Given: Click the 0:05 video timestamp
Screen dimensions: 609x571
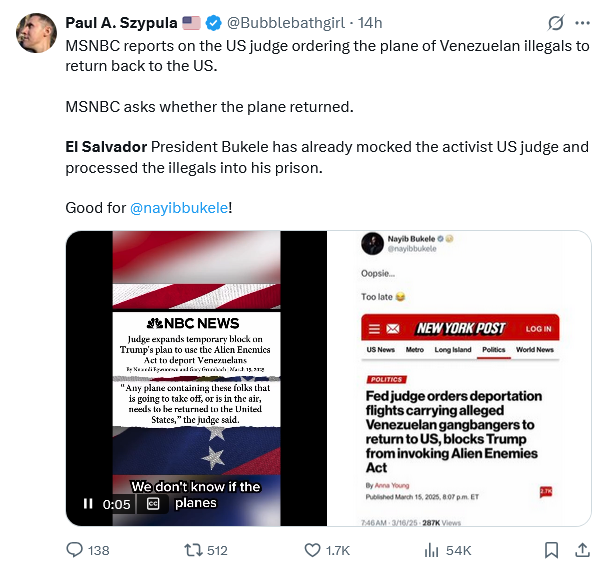Looking at the screenshot, I should pos(117,504).
